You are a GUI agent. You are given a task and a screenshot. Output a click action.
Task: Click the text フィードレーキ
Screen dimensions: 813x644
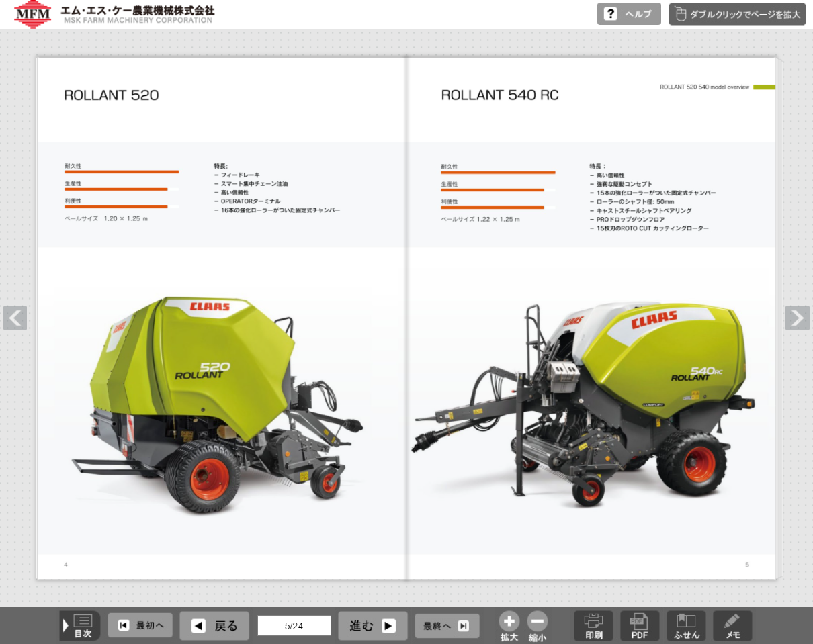tap(240, 175)
